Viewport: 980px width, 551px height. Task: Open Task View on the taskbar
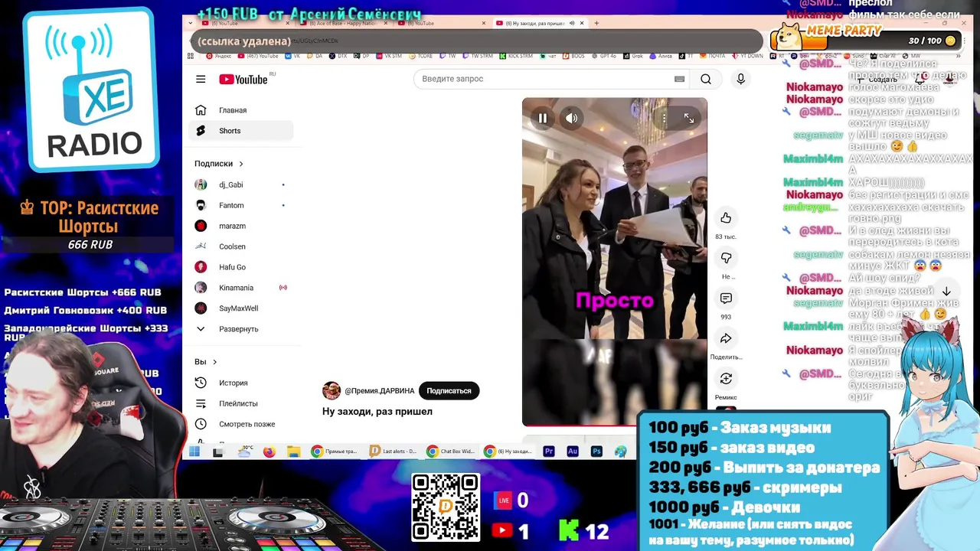coord(217,452)
